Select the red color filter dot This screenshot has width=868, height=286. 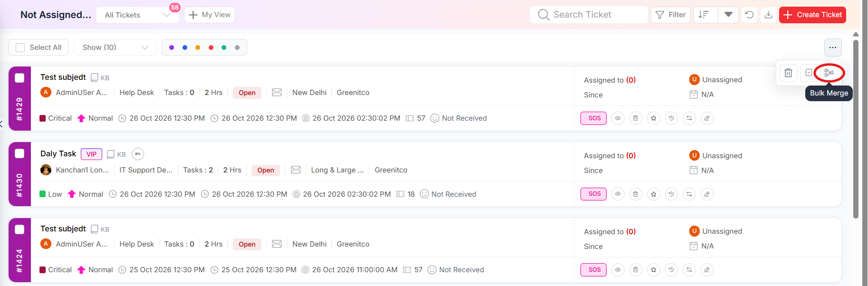tap(211, 48)
